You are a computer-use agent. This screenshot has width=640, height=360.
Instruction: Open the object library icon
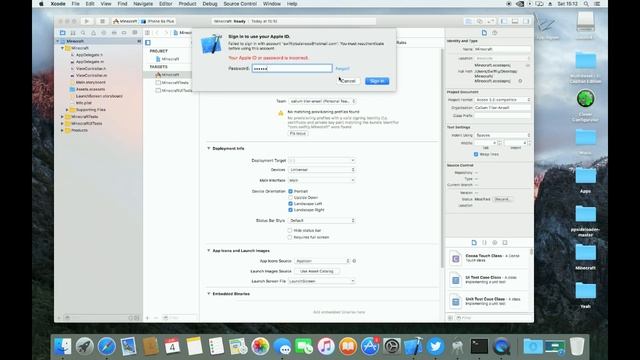[495, 242]
